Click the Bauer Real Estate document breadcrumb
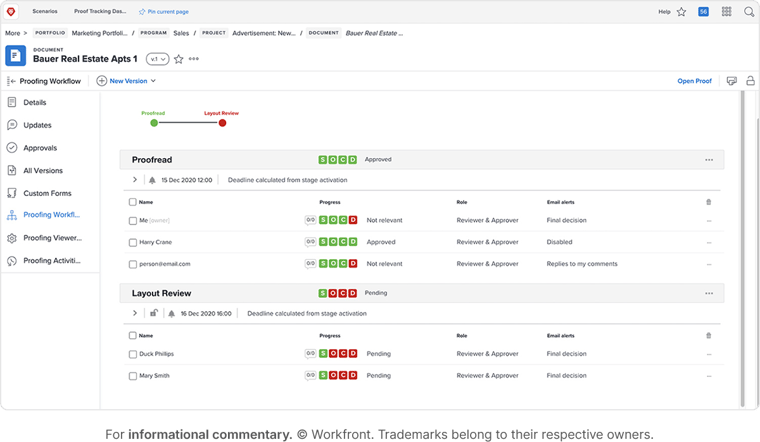Screen dimensions: 760x442 tap(374, 33)
